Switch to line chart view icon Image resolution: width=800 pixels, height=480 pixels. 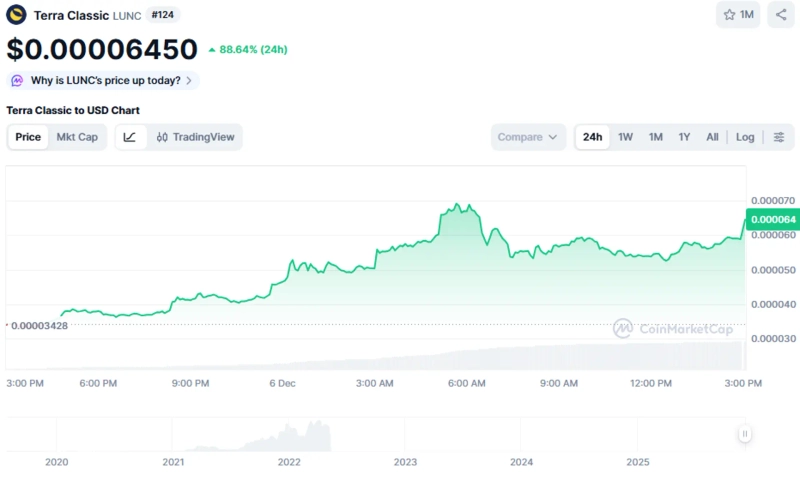point(131,137)
